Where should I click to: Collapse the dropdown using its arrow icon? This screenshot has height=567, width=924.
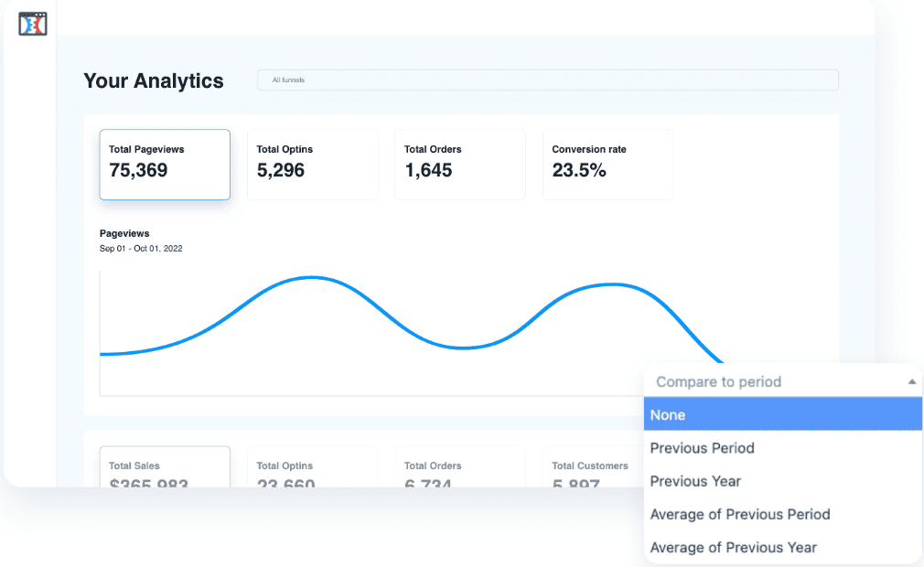[911, 382]
